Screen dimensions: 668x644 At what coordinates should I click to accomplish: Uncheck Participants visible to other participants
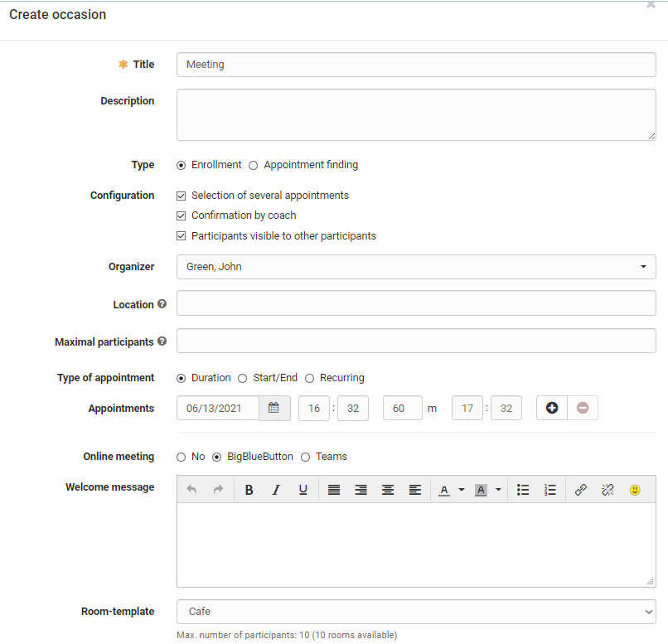[x=182, y=236]
